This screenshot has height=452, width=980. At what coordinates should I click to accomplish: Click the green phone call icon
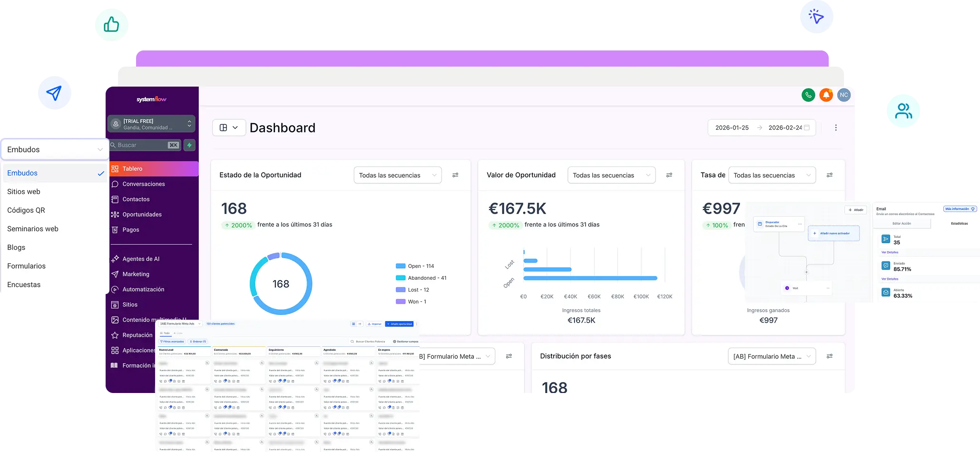[808, 95]
